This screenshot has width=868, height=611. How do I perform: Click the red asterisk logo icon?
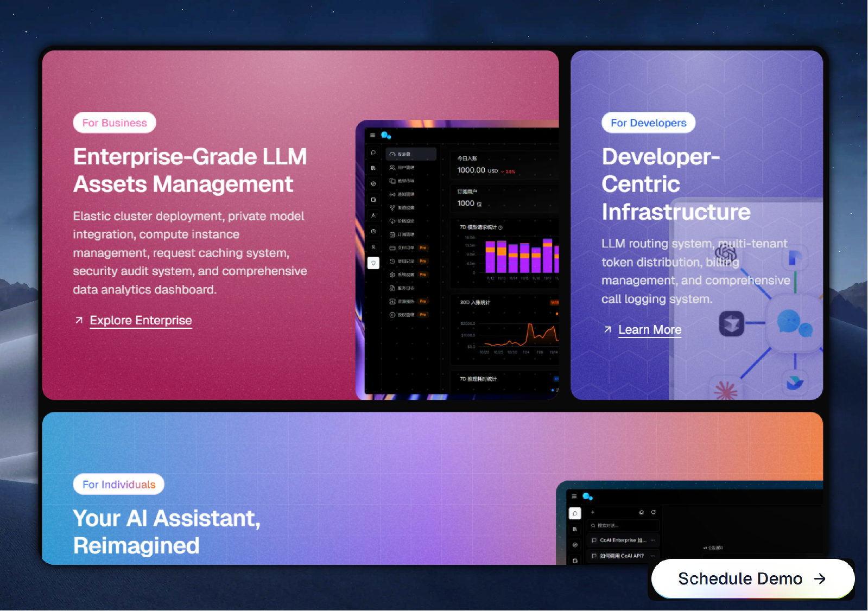point(726,391)
